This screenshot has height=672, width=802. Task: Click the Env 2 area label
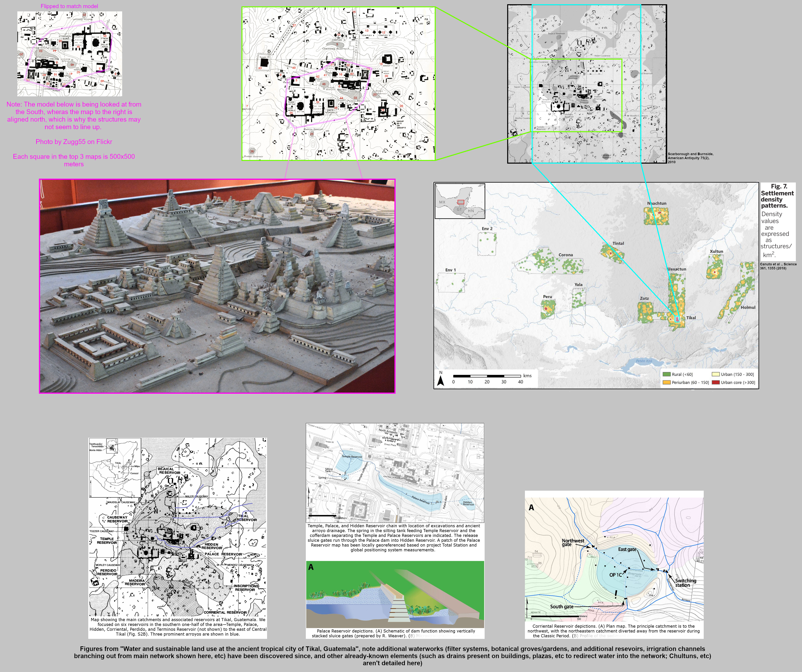click(x=487, y=228)
